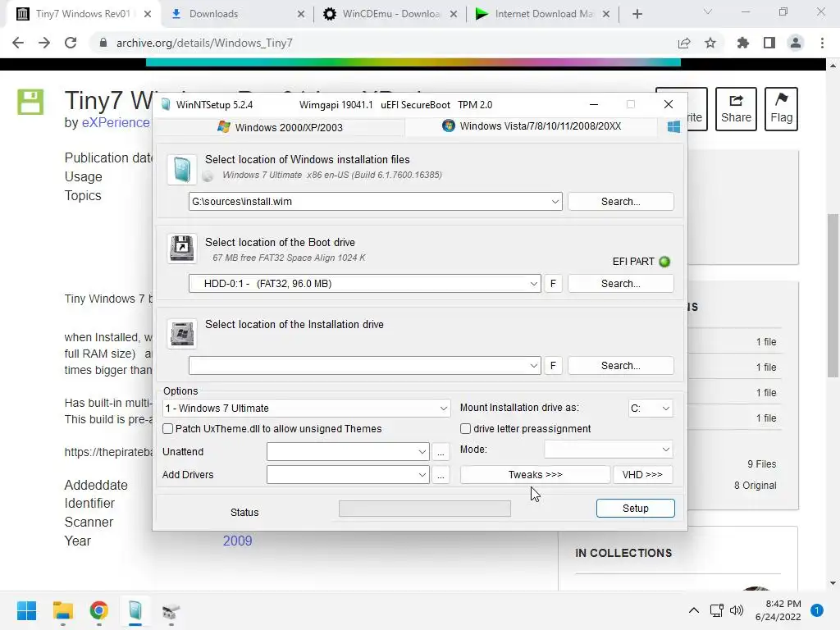
Task: Click the Boot drive floppy icon
Action: [181, 249]
